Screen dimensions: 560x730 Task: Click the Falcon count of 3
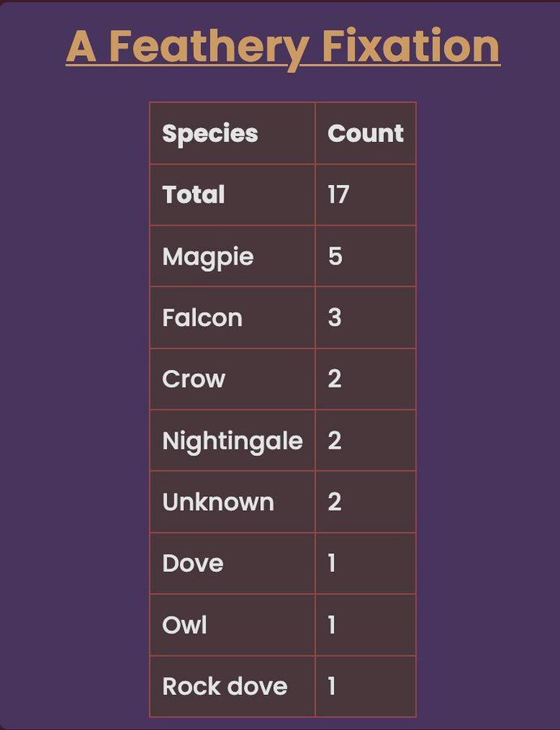tap(365, 317)
